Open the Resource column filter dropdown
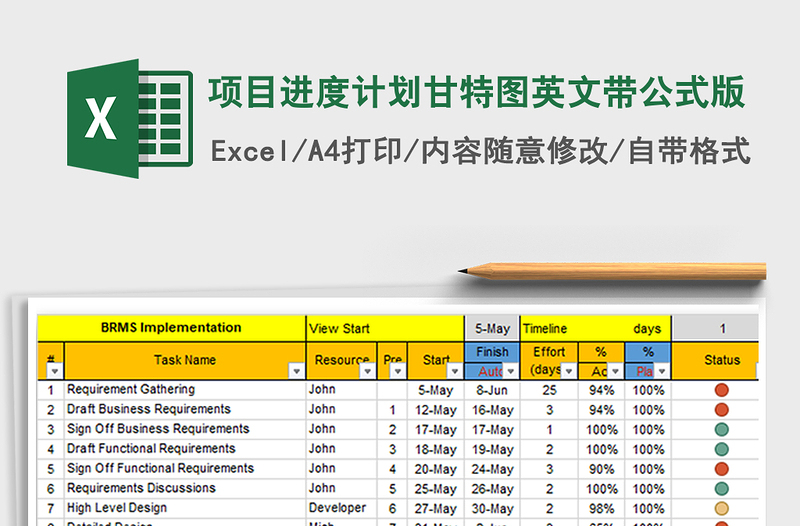Screen dimensions: 800x526 [367, 371]
